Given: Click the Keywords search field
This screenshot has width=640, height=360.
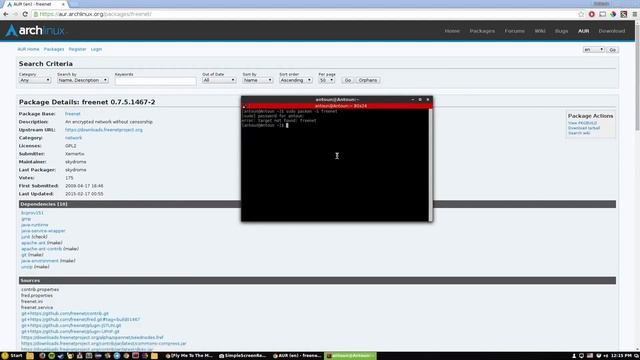Looking at the screenshot, I should click(156, 81).
